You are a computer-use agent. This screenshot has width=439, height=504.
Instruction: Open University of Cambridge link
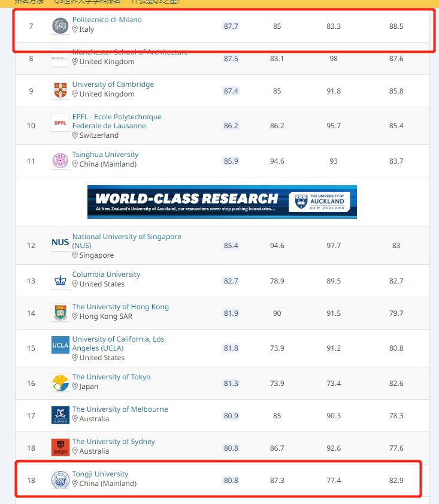113,84
